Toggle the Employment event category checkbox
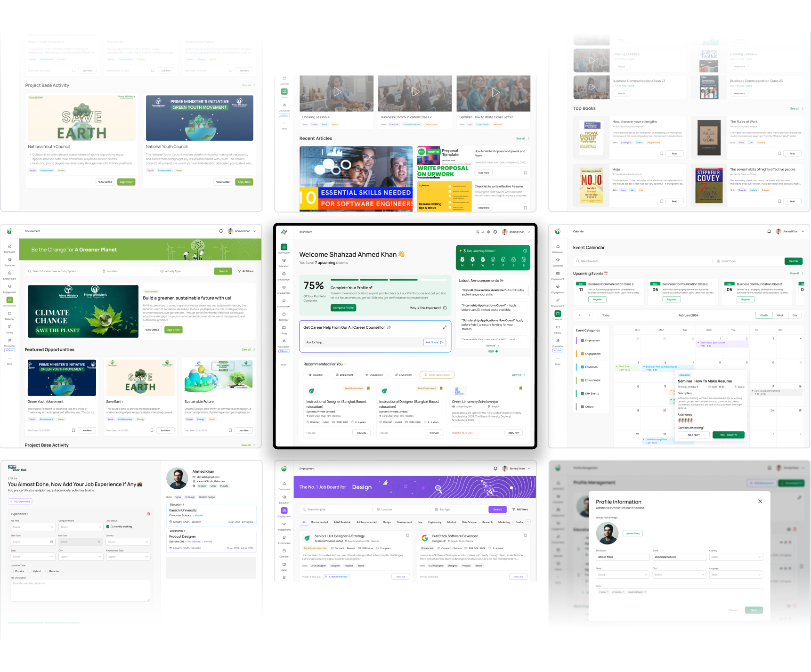Viewport: 811px width, 672px height. (x=583, y=340)
